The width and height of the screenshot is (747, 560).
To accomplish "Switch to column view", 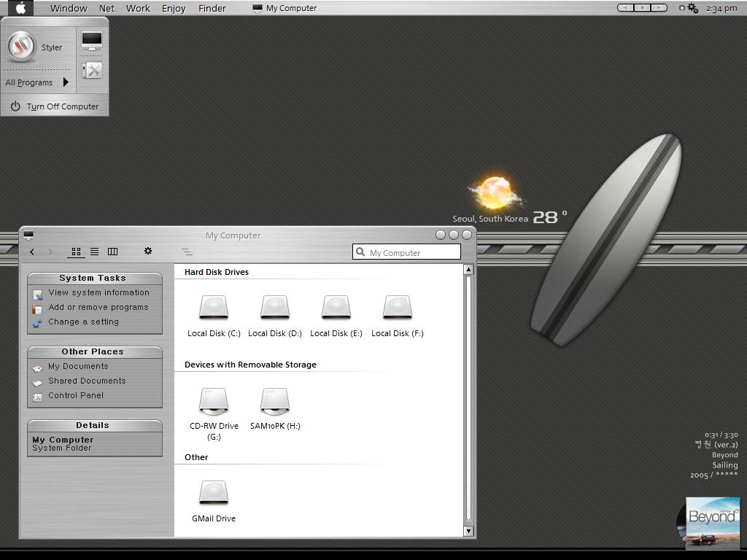I will tap(112, 252).
